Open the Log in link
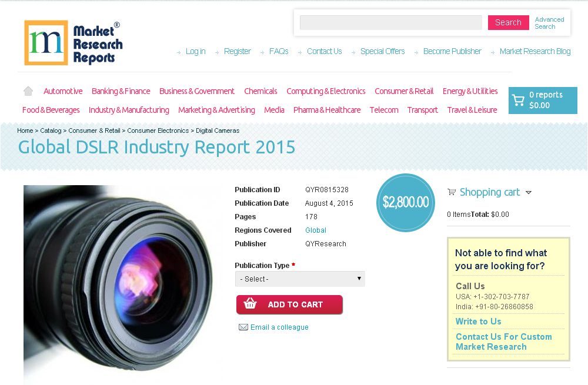 point(195,51)
